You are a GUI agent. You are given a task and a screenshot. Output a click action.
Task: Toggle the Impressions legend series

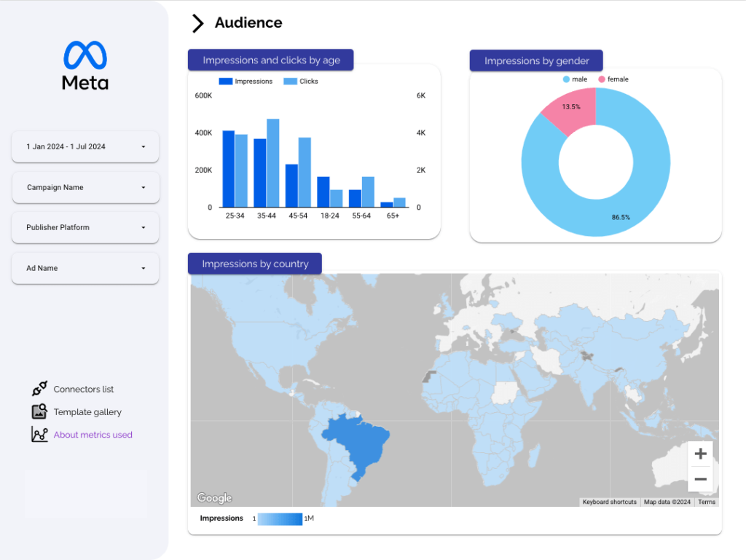[x=246, y=82]
